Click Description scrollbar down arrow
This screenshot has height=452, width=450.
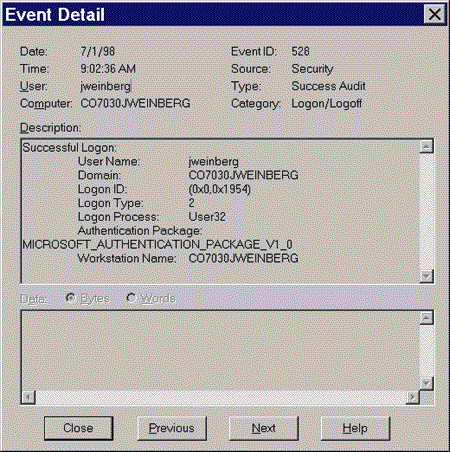click(x=427, y=276)
